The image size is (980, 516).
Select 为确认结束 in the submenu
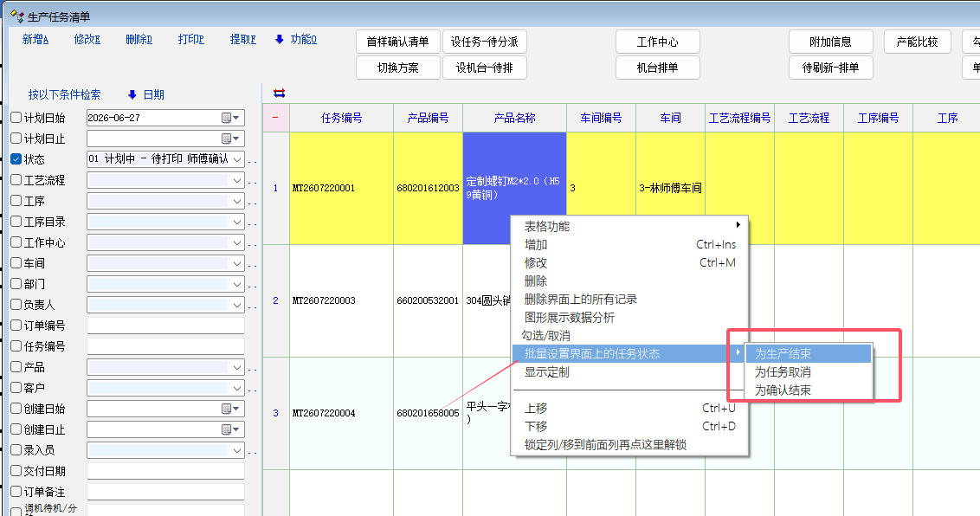tap(808, 390)
